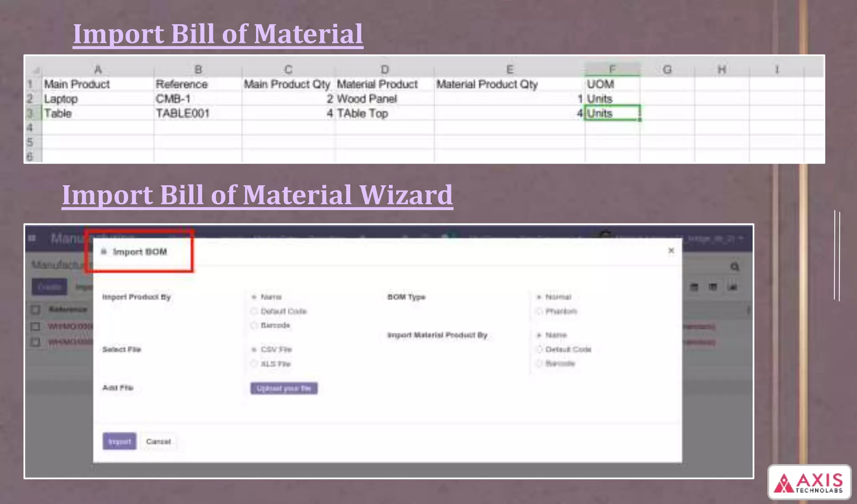Select spreadsheet column H header

(722, 69)
